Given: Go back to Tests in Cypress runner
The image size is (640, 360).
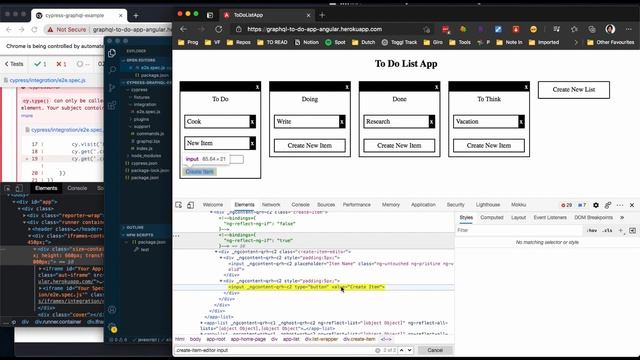Looking at the screenshot, I should point(14,64).
